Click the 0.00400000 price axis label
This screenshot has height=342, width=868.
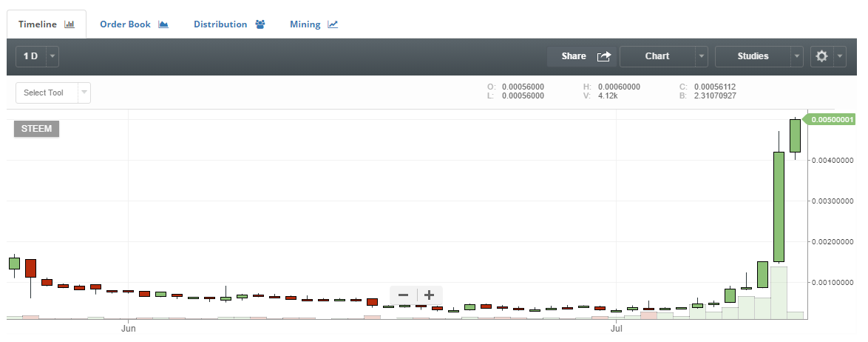[x=832, y=160]
